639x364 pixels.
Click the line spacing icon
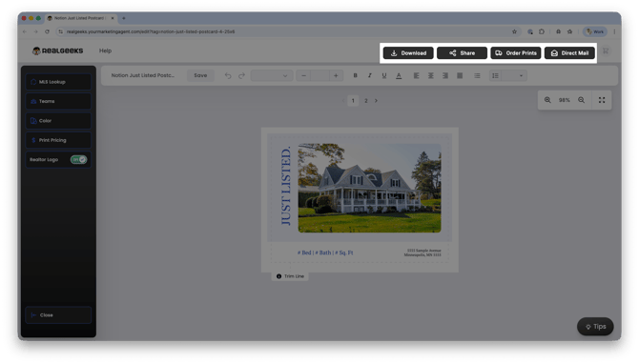495,75
